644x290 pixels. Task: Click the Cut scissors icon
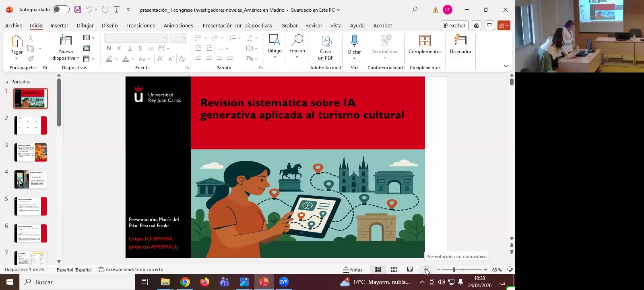[31, 38]
